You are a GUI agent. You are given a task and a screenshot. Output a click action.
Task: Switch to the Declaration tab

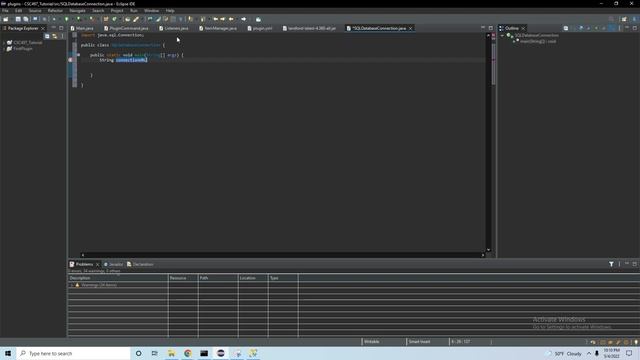click(140, 264)
